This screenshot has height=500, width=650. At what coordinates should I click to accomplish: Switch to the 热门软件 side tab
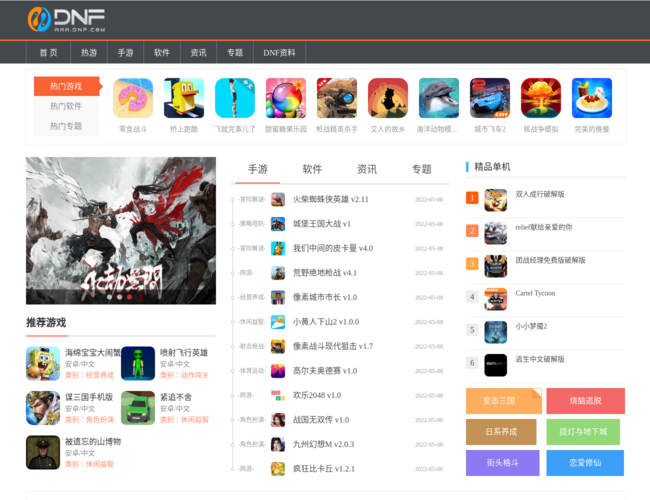pyautogui.click(x=66, y=106)
